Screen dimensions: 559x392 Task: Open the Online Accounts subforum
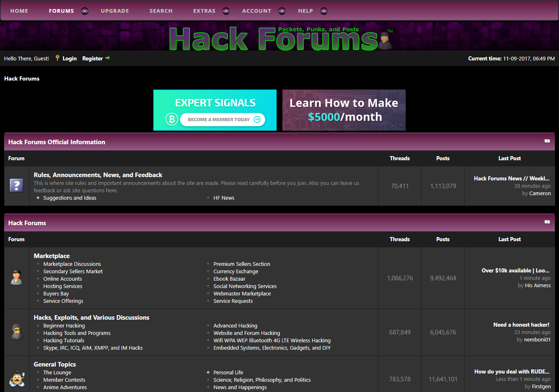click(62, 279)
